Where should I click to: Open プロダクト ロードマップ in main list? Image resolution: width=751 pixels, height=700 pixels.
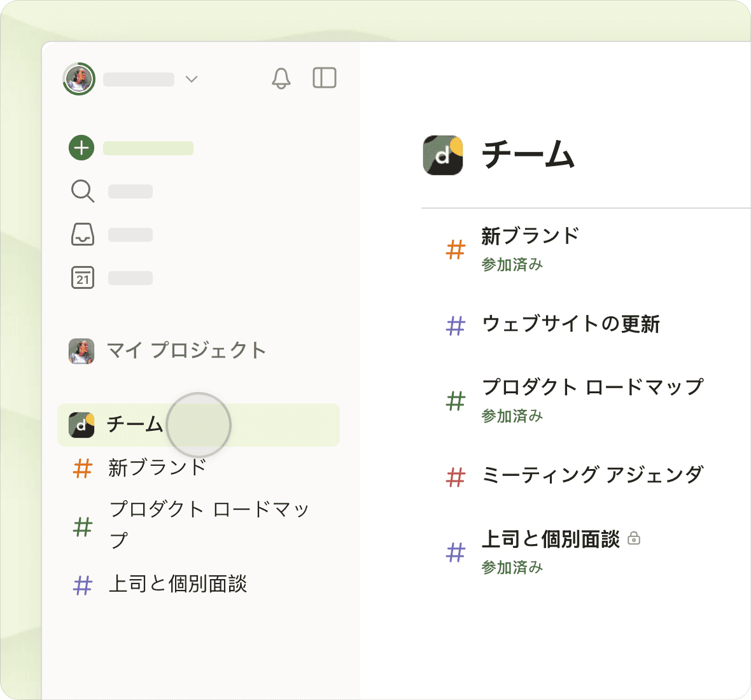click(592, 387)
